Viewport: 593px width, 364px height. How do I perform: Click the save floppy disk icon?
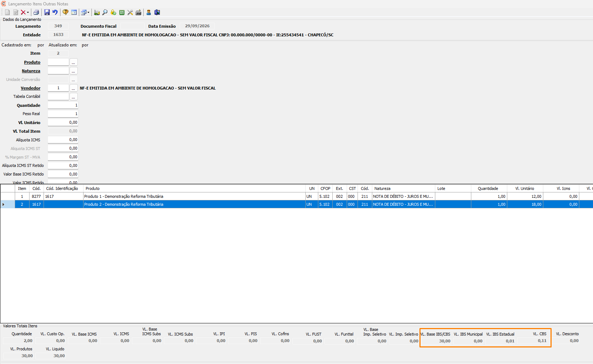47,12
